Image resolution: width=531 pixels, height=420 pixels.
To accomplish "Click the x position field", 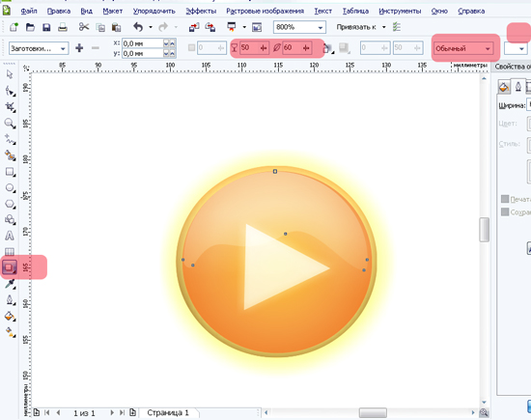I will (143, 43).
